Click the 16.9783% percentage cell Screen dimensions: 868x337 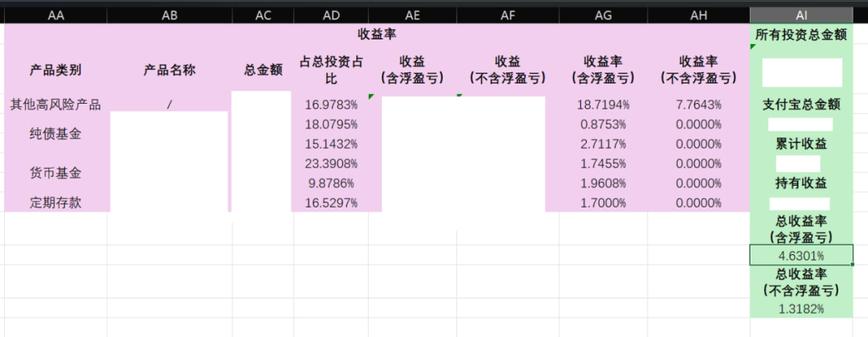(x=330, y=105)
